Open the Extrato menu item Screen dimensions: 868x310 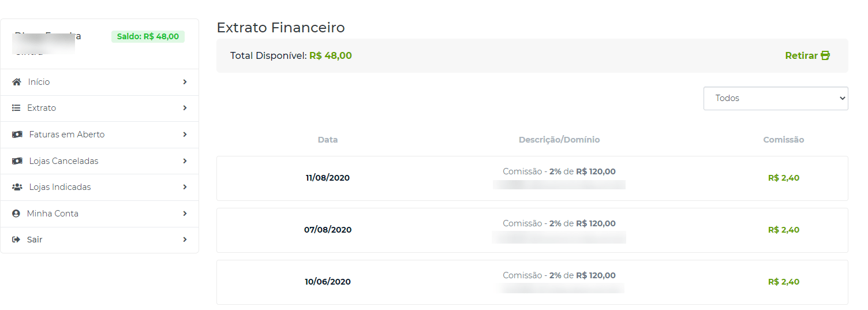(x=100, y=108)
